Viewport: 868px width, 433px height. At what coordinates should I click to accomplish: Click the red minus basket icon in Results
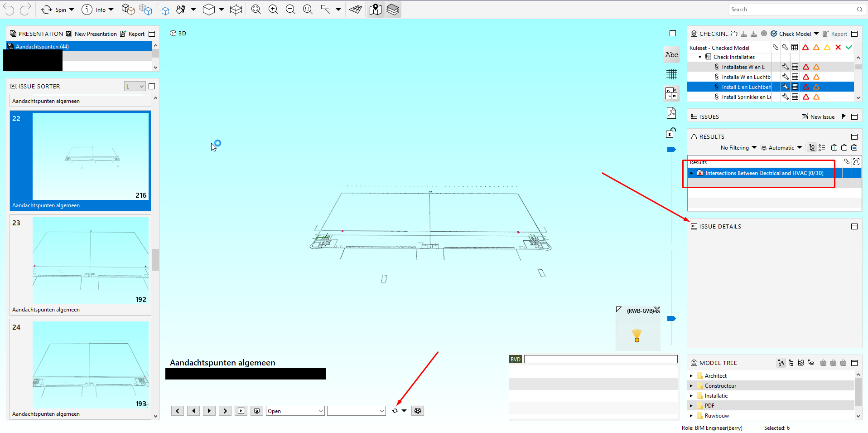[x=844, y=147]
